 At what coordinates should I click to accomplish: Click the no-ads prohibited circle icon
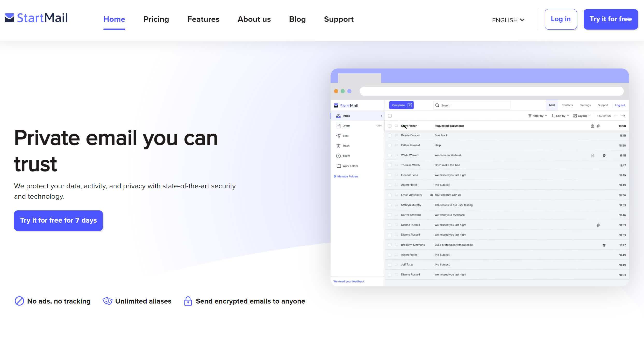coord(19,301)
